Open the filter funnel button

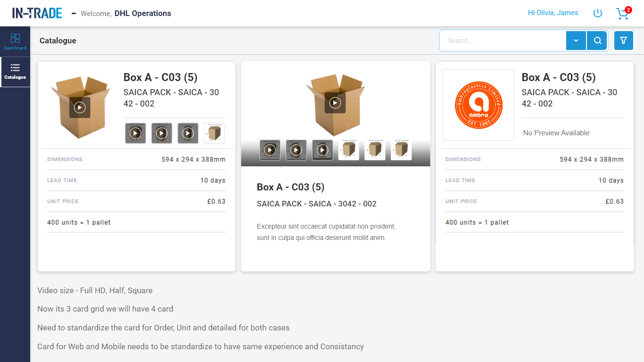[x=624, y=41]
